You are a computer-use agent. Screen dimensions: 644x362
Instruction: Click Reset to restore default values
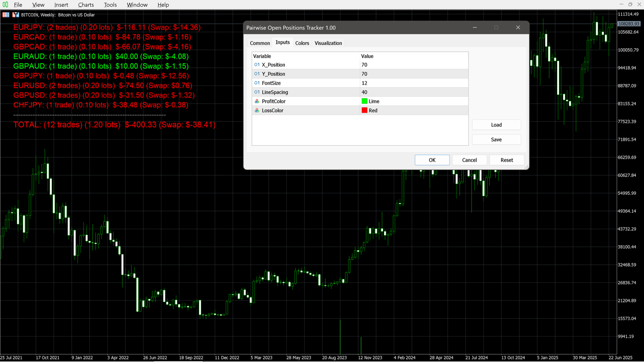point(506,160)
